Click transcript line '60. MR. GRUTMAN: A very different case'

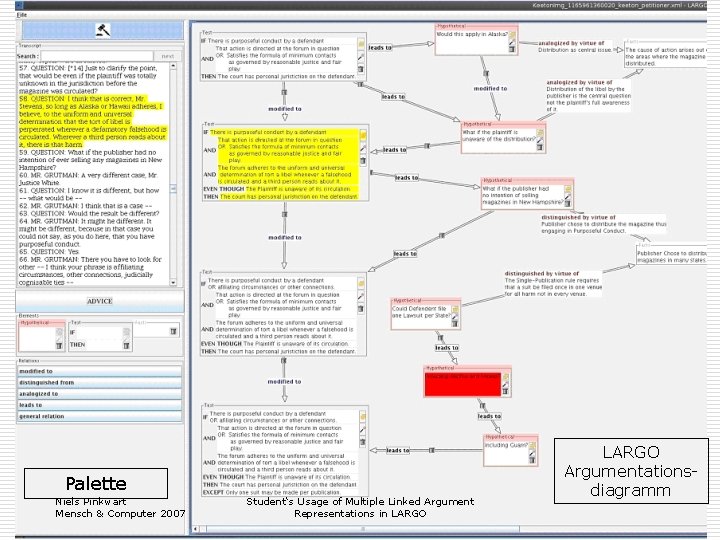(88, 179)
